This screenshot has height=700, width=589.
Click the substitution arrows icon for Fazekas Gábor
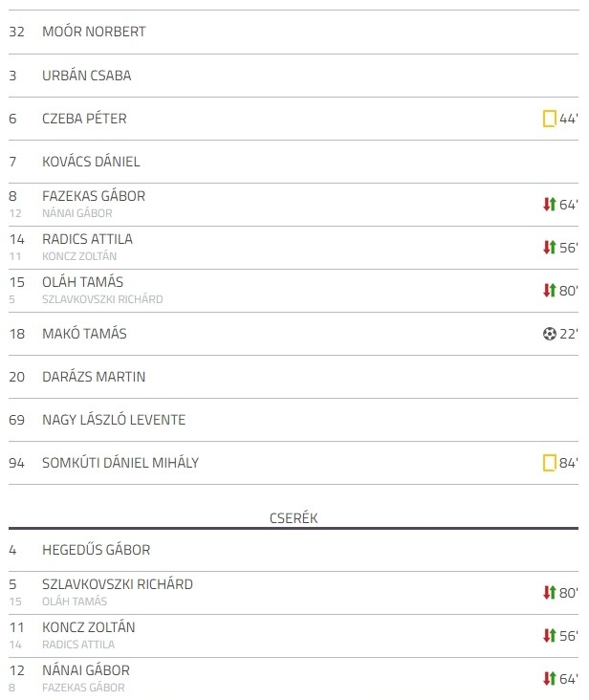point(549,205)
